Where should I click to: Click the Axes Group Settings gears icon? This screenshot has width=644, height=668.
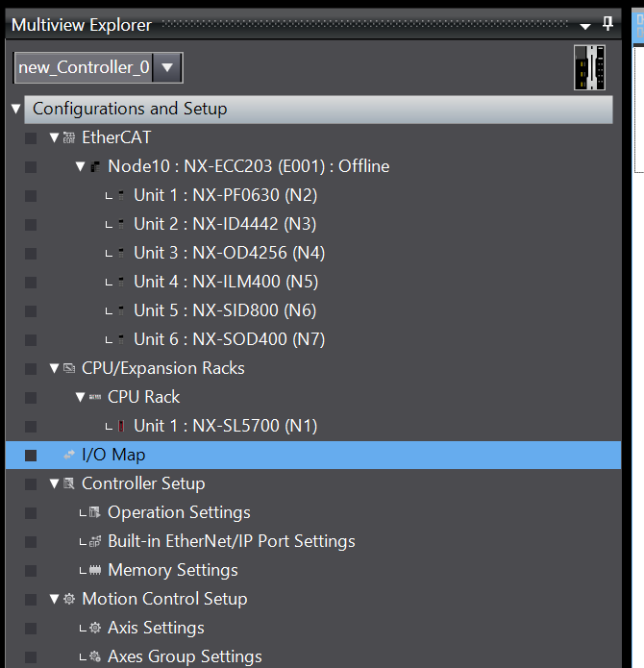[95, 656]
